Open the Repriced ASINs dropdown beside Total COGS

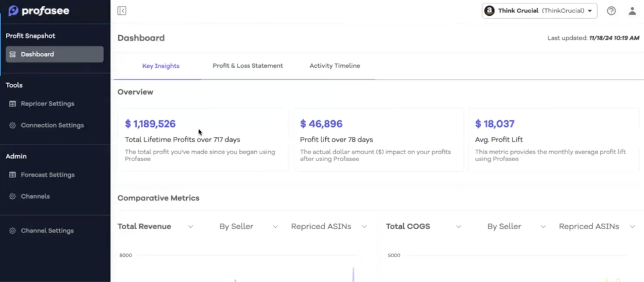pos(597,226)
